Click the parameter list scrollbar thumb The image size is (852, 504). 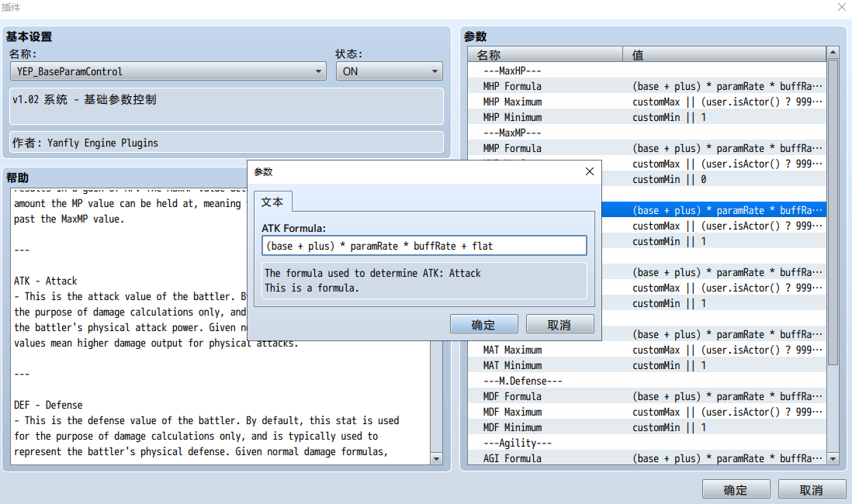(833, 212)
